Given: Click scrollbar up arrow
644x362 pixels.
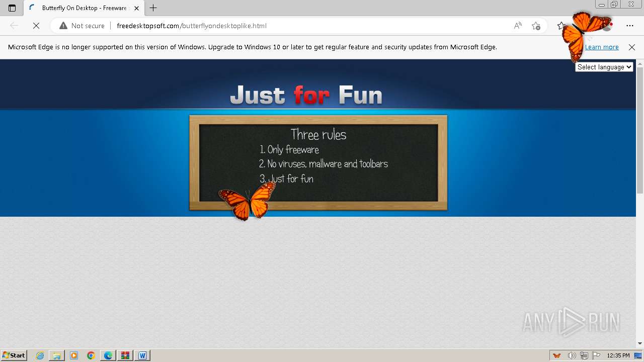Looking at the screenshot, I should coord(640,63).
